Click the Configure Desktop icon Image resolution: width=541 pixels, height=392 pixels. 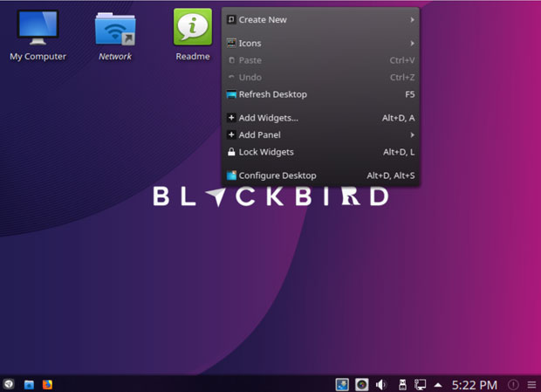coord(231,175)
